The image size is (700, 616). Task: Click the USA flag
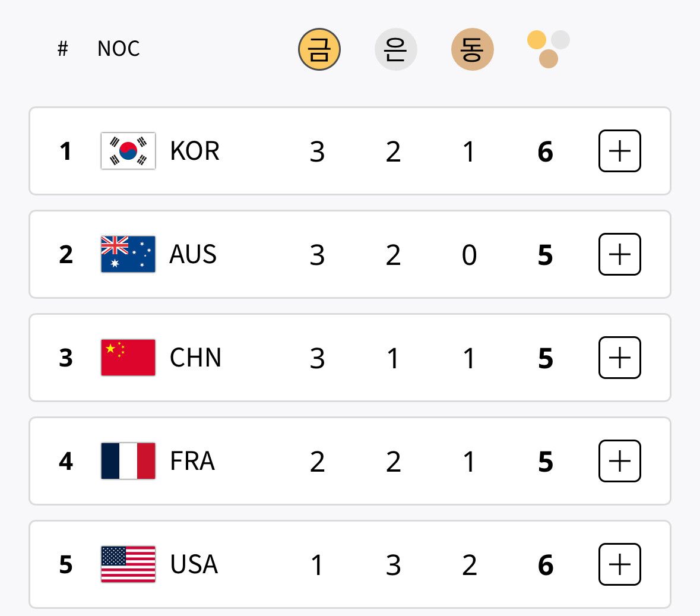(128, 564)
